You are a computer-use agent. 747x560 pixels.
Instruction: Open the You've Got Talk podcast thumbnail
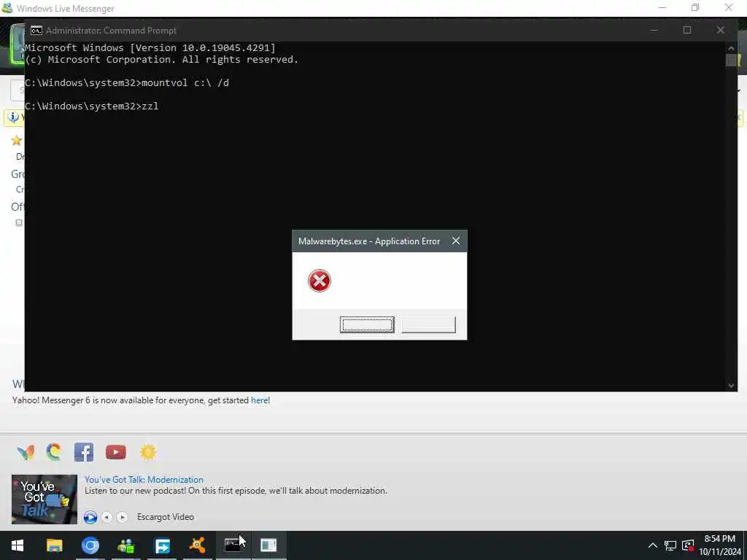(x=44, y=499)
